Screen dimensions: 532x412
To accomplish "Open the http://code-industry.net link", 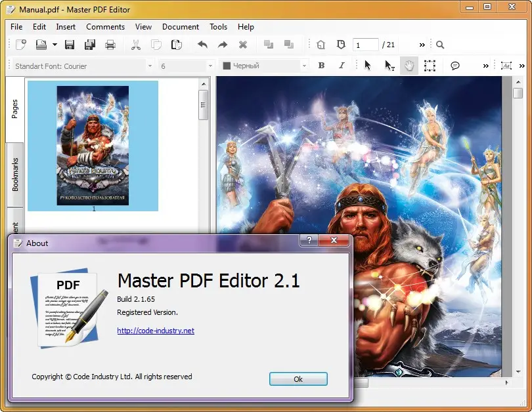I will (156, 331).
